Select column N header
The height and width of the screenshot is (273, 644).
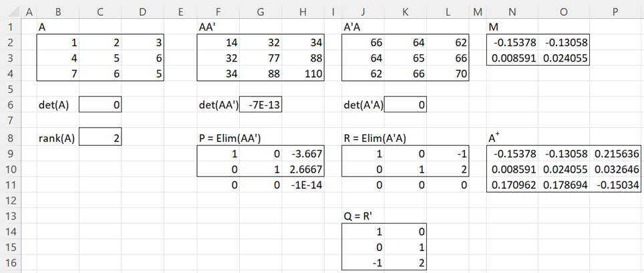click(512, 12)
